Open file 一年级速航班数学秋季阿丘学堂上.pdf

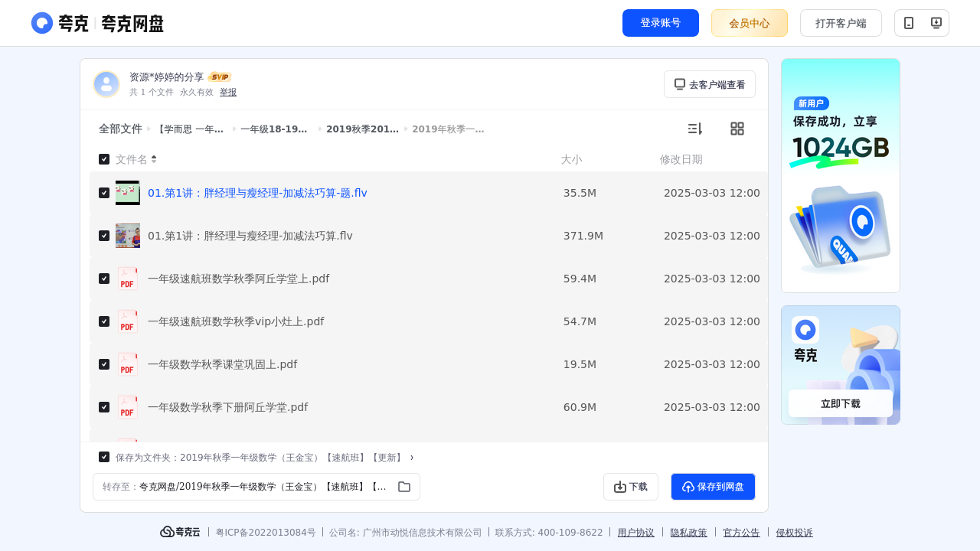(238, 279)
